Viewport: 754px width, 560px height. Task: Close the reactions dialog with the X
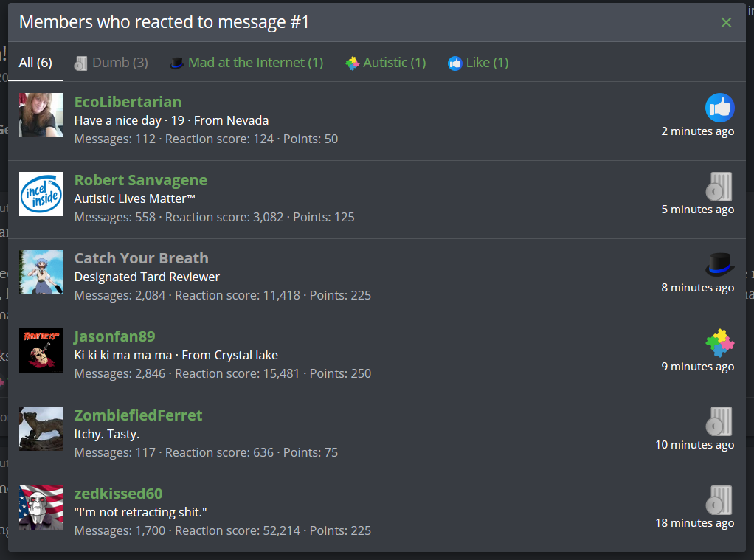(726, 23)
